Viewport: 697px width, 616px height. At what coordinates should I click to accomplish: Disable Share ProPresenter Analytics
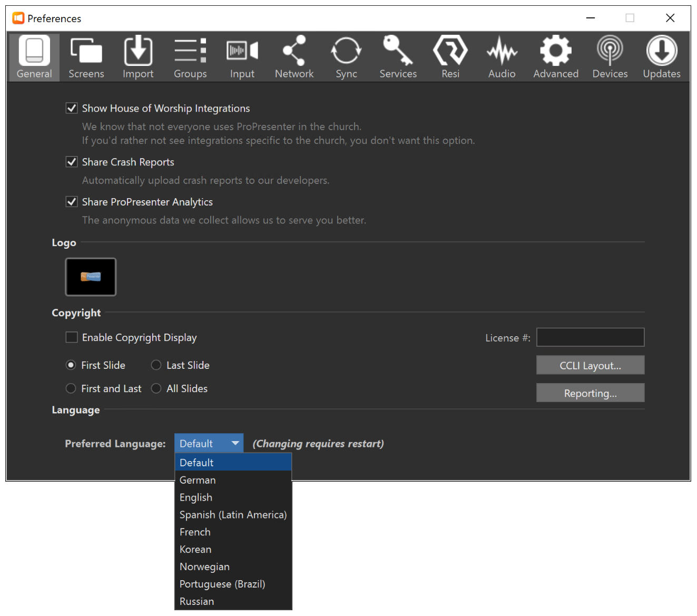click(x=72, y=202)
